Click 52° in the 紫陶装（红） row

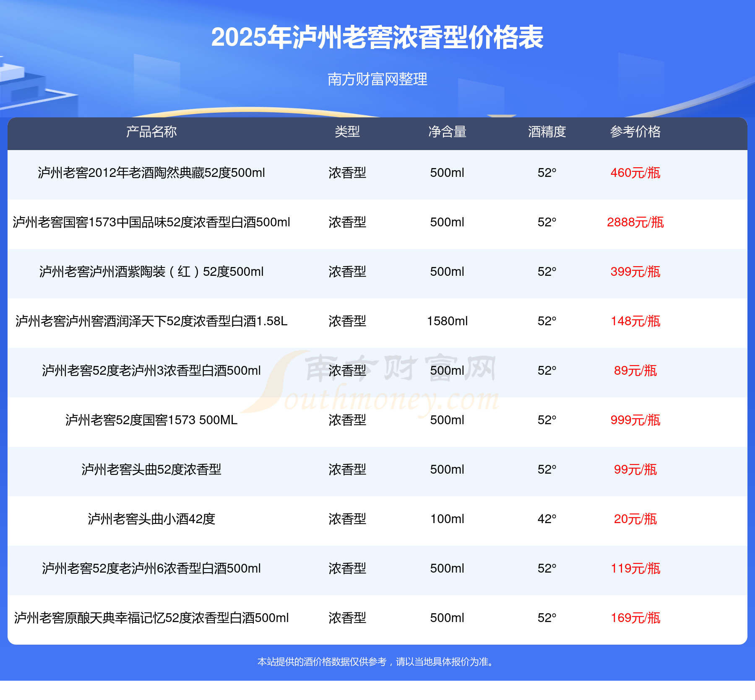tap(547, 272)
